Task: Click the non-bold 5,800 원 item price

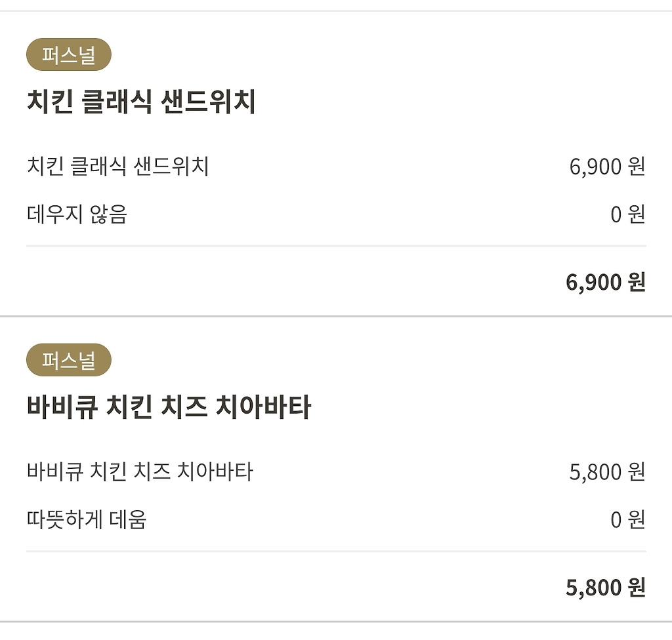Action: point(607,472)
